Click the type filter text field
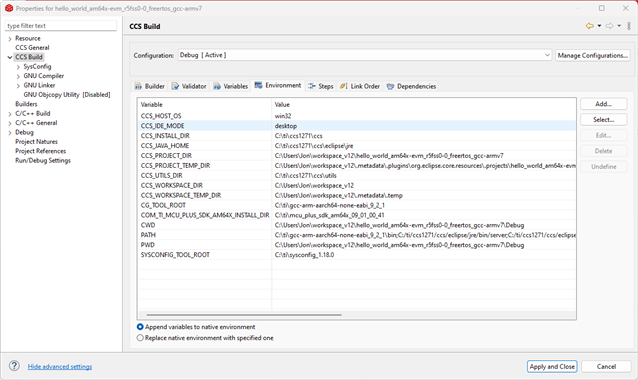 tap(61, 26)
